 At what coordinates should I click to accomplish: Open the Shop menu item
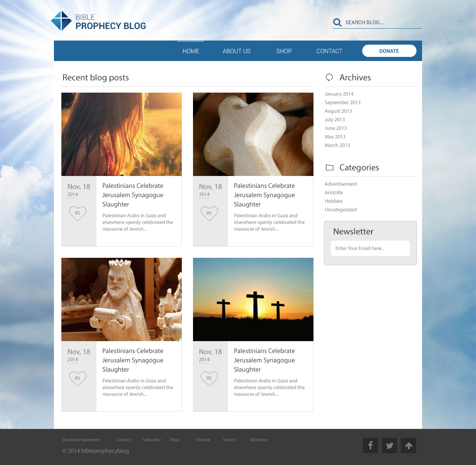284,51
